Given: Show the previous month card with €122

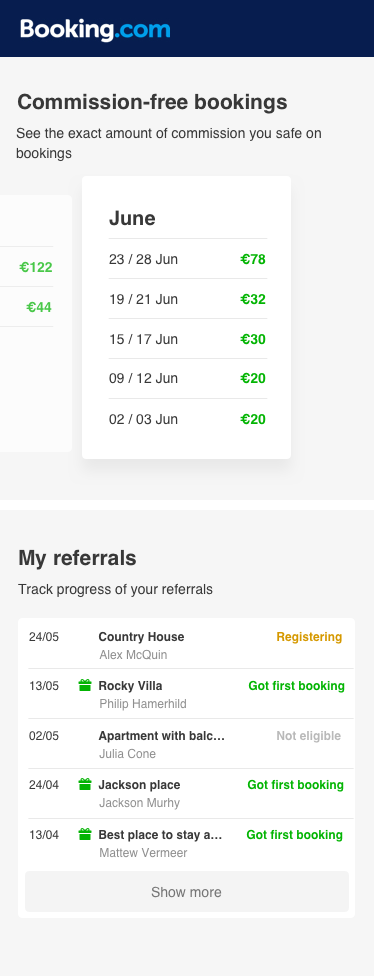Looking at the screenshot, I should [x=36, y=323].
